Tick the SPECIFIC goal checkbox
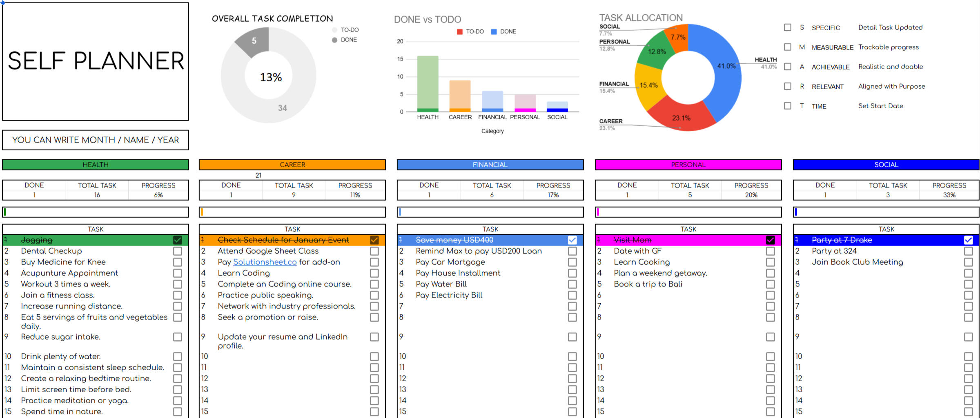 787,27
